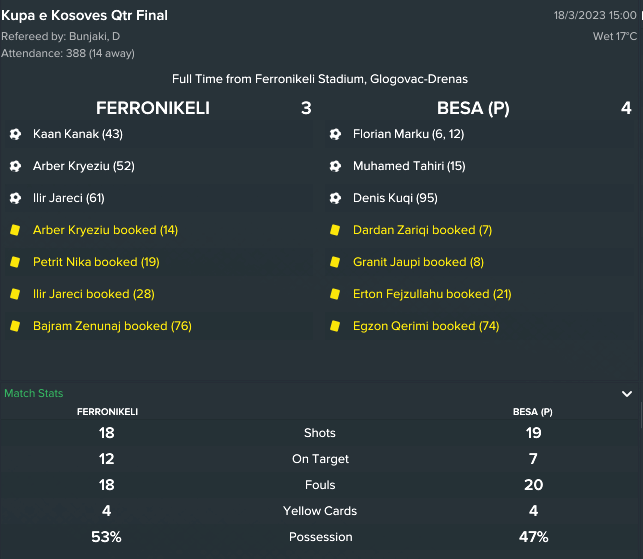643x559 pixels.
Task: Open referee Bunjaki, D profile
Action: [94, 37]
